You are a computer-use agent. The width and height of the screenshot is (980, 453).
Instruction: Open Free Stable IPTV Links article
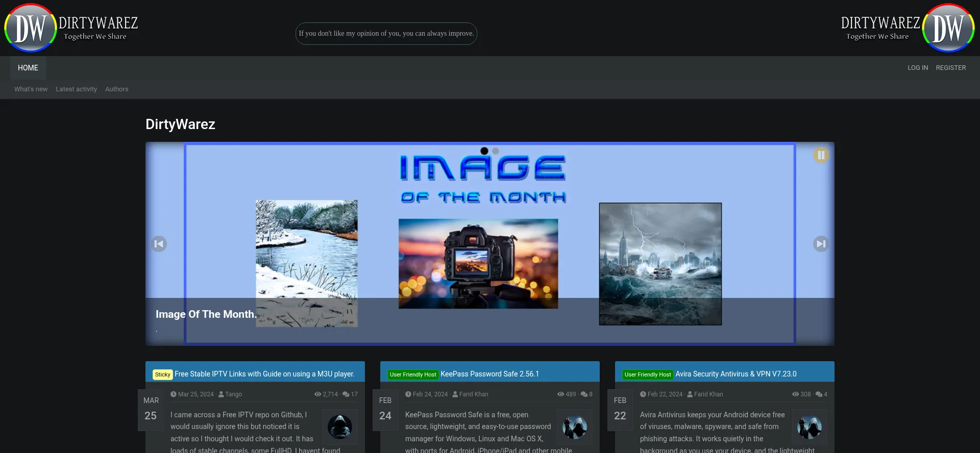[x=264, y=374]
